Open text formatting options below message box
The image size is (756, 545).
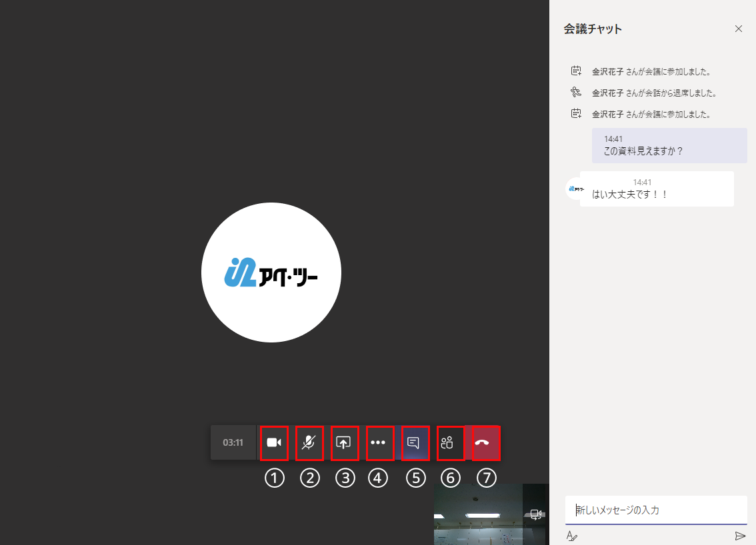tap(572, 536)
